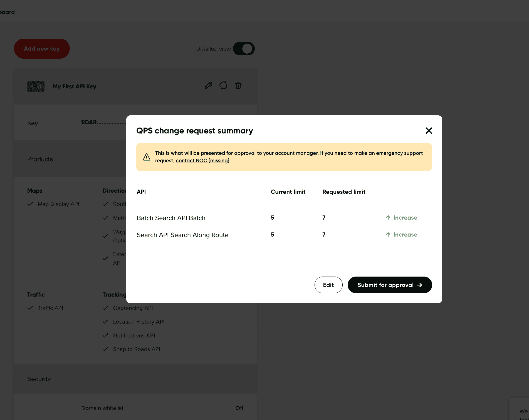Click the trash delete key icon
This screenshot has height=420, width=529.
click(x=238, y=86)
